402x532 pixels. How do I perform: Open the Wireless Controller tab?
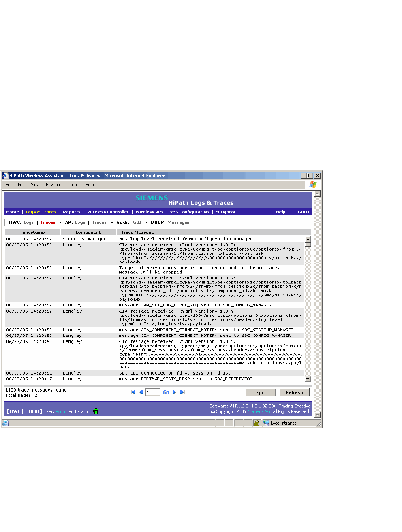click(108, 212)
